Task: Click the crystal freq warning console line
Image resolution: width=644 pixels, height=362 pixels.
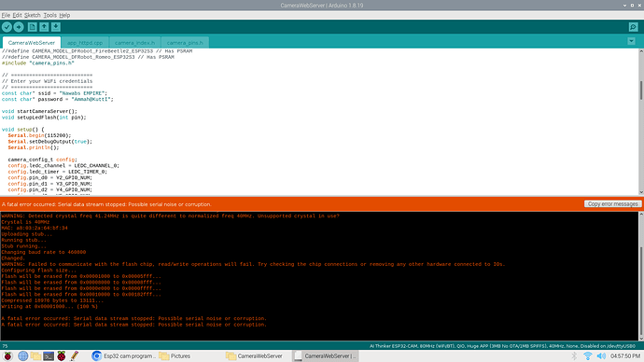Action: 171,216
